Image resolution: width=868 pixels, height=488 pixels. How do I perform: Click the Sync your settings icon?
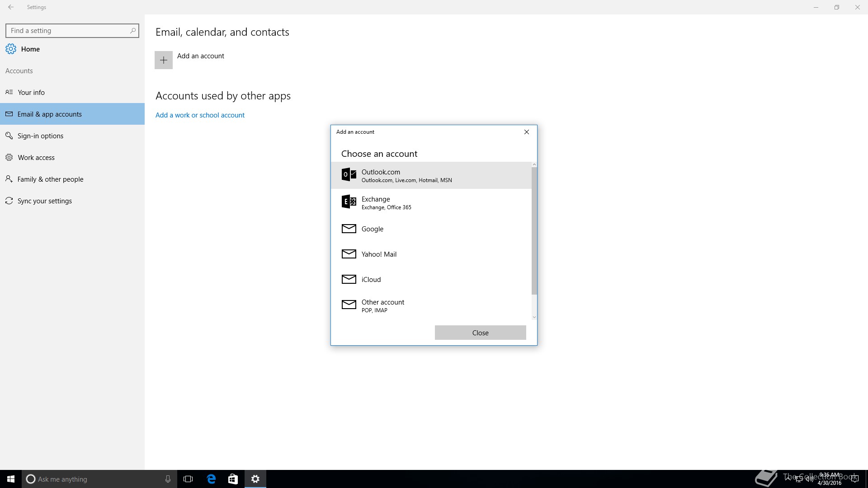coord(9,201)
